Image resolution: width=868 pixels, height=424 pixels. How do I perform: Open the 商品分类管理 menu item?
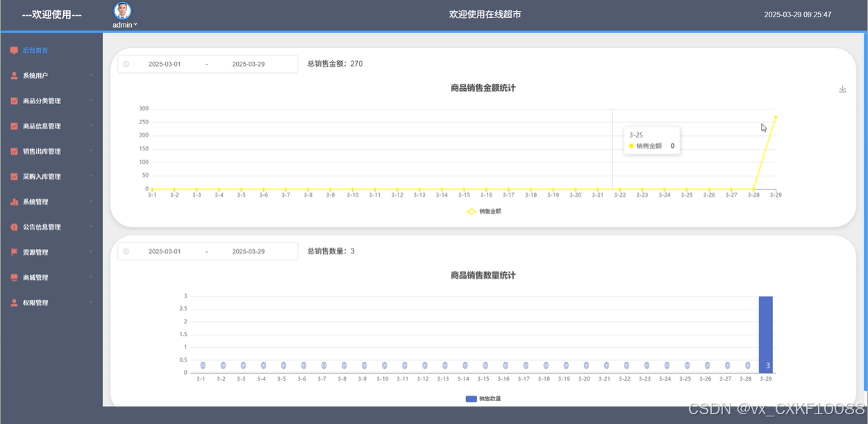51,101
